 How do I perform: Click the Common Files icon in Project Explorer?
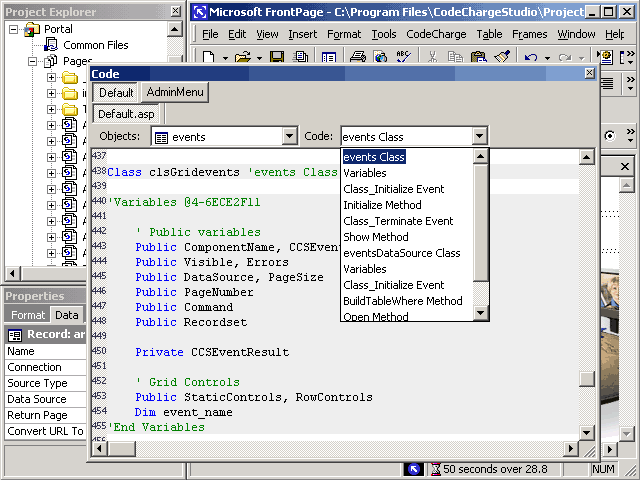click(x=51, y=45)
